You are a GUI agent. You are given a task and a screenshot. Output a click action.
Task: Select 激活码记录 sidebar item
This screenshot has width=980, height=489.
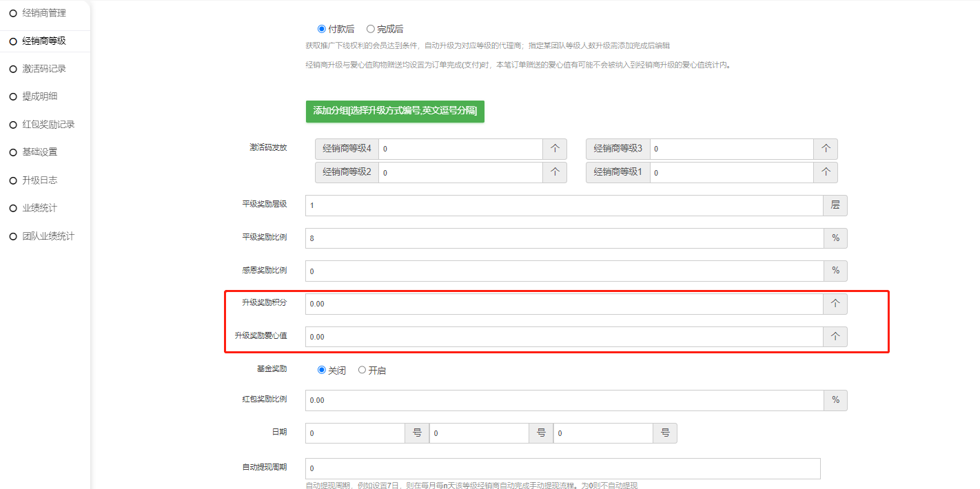(43, 69)
